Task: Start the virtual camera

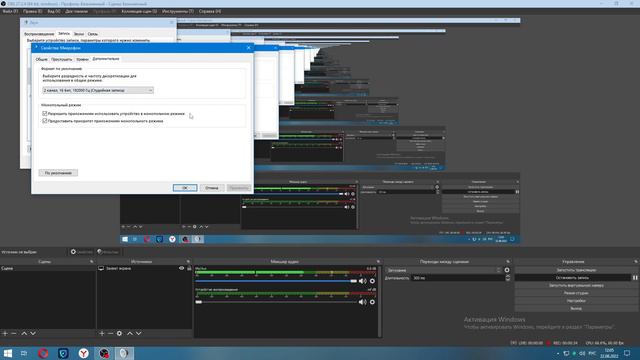Action: click(576, 285)
